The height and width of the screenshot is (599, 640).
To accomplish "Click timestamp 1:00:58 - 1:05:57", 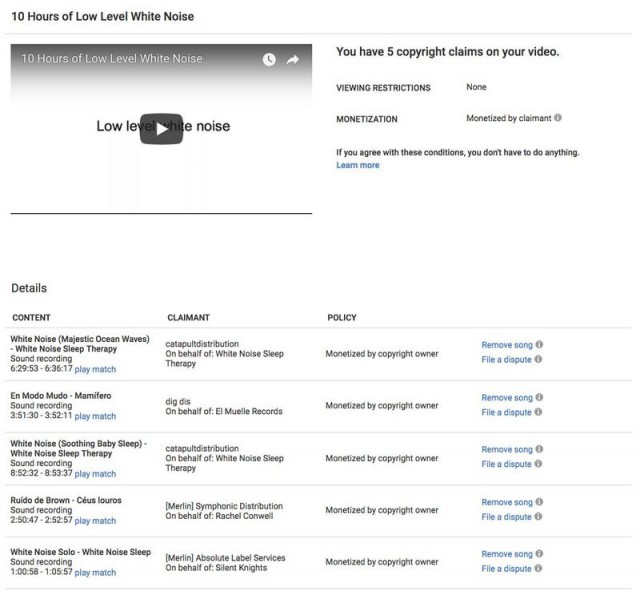I will 41,572.
